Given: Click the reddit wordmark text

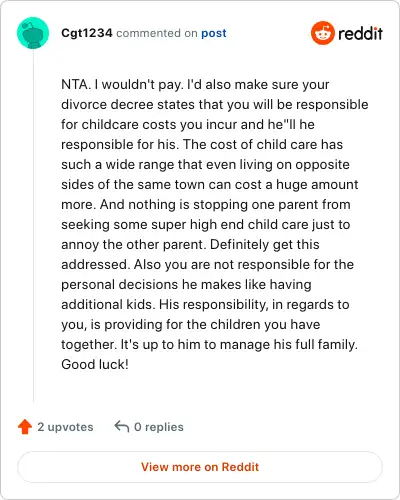Looking at the screenshot, I should coord(360,34).
